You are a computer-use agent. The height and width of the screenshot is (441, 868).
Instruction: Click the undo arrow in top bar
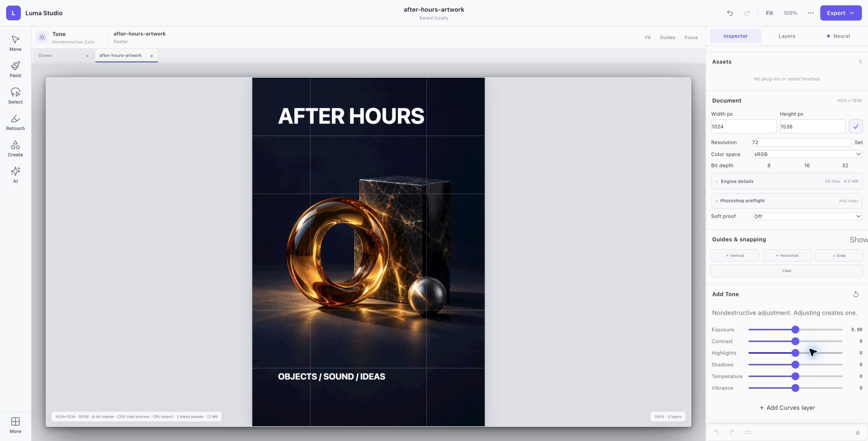click(730, 13)
